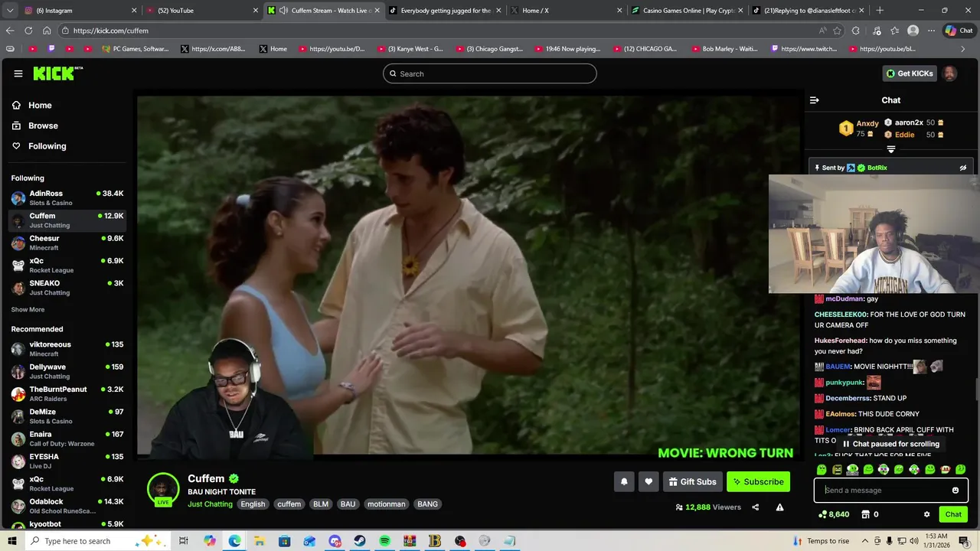The width and height of the screenshot is (980, 551).
Task: Open Steam from the taskbar
Action: coord(360,541)
